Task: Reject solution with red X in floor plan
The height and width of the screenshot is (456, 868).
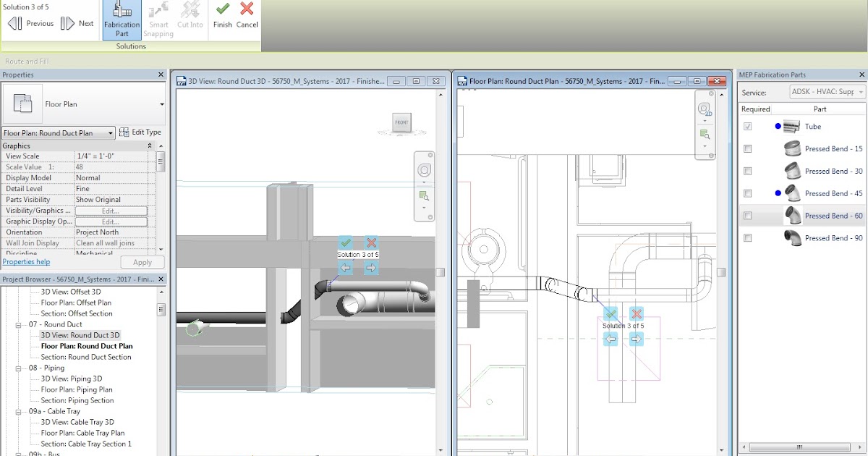Action: [x=635, y=314]
